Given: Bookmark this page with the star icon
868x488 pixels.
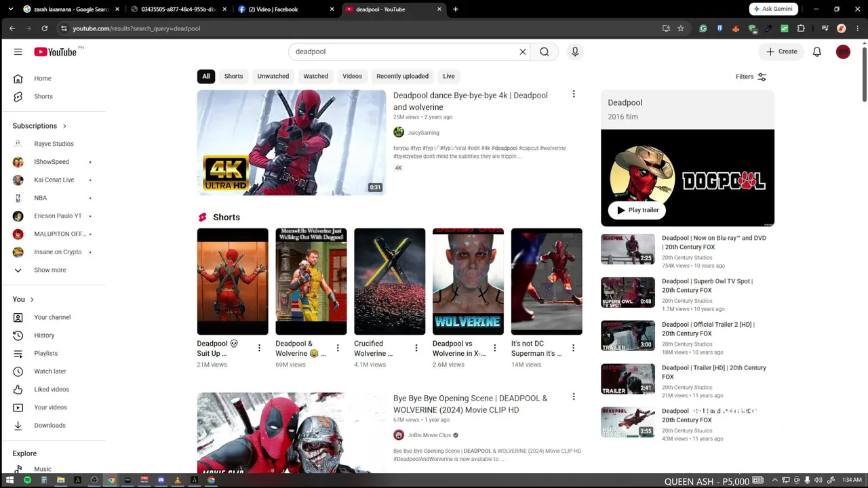Looking at the screenshot, I should tap(681, 28).
